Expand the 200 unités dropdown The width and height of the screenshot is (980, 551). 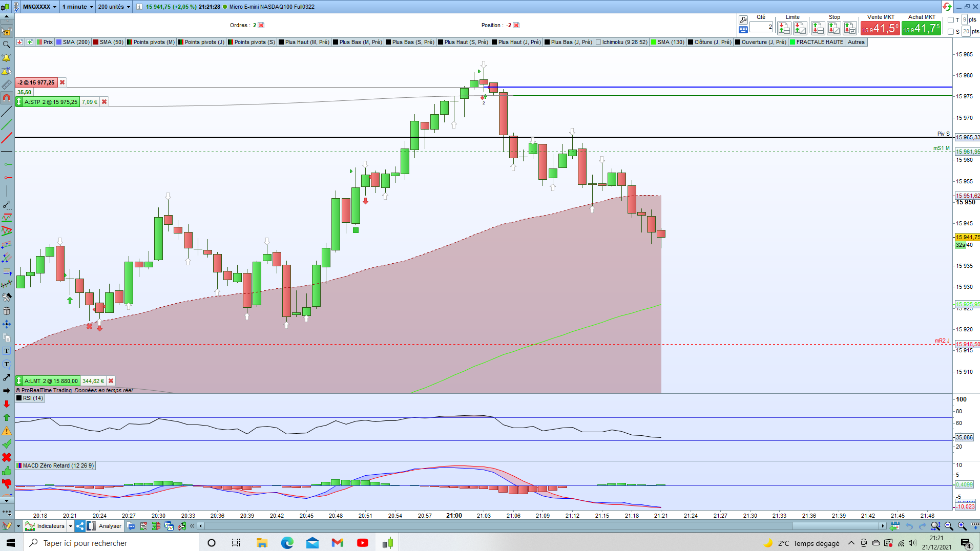pyautogui.click(x=114, y=7)
